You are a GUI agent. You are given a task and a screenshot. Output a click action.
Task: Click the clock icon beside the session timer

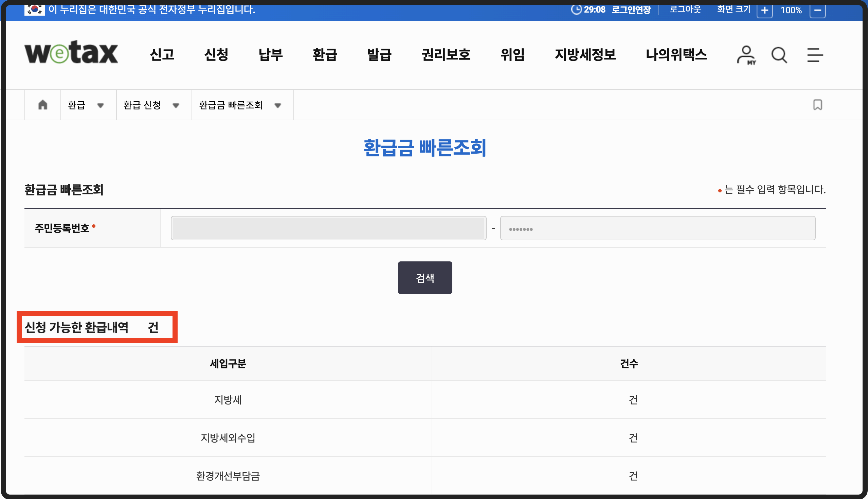click(576, 9)
